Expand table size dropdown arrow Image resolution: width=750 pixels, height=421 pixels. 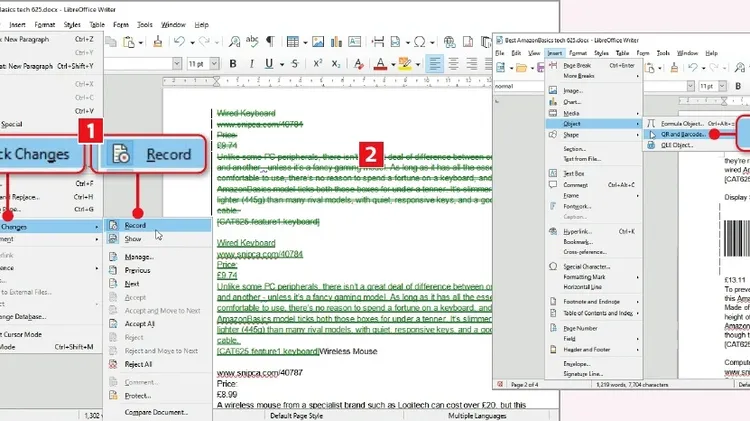(305, 43)
